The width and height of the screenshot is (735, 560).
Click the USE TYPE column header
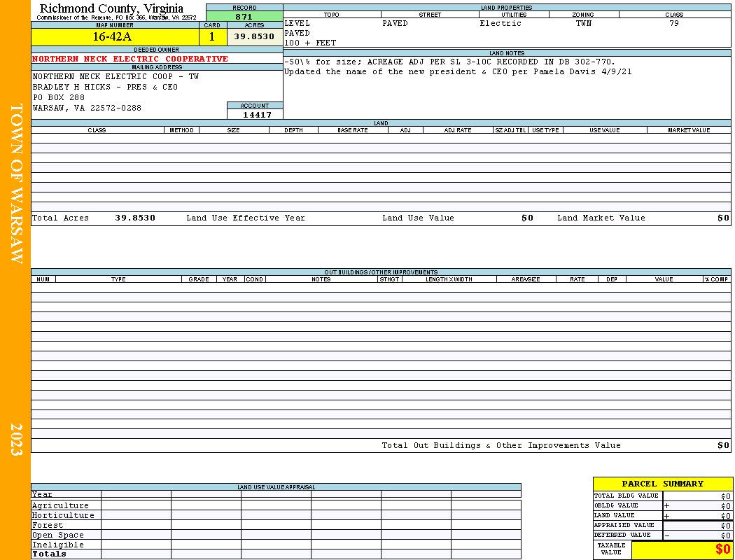pyautogui.click(x=545, y=130)
